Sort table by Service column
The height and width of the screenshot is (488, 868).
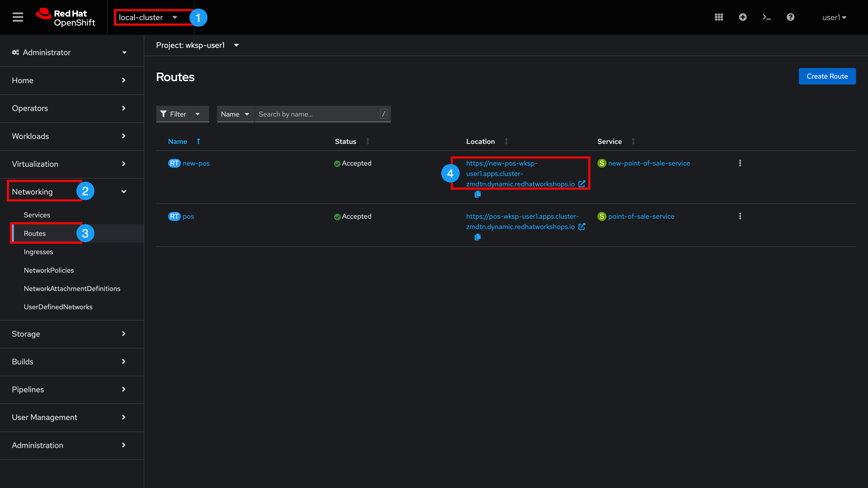point(633,141)
